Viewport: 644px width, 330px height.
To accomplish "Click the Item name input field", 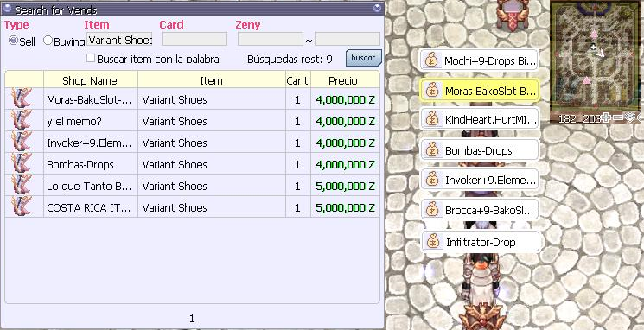I will [119, 40].
